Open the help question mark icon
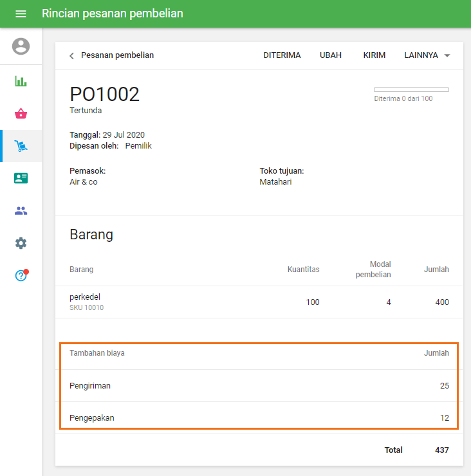The image size is (471, 476). (21, 275)
